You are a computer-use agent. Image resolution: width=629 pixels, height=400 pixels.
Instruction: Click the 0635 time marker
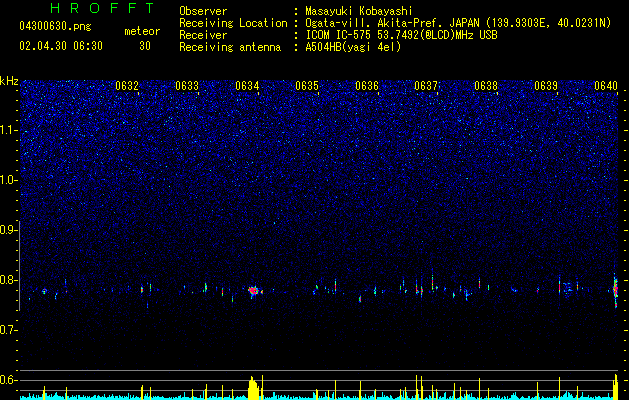tap(307, 86)
